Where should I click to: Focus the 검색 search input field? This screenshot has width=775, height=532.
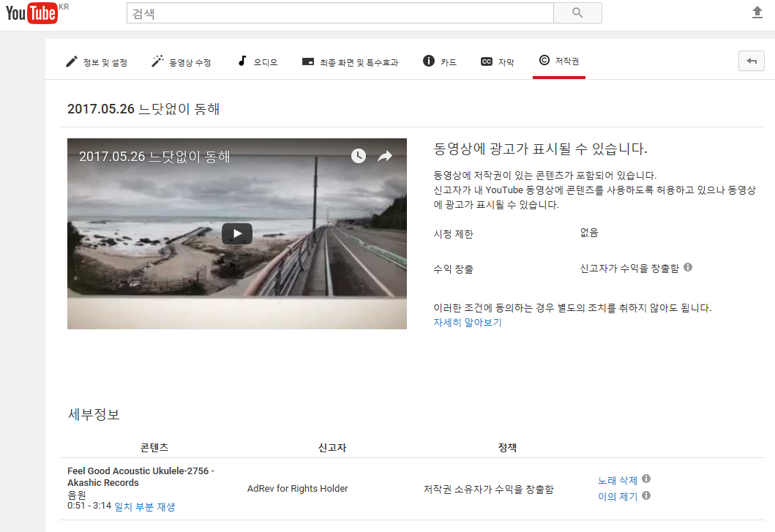coord(340,13)
